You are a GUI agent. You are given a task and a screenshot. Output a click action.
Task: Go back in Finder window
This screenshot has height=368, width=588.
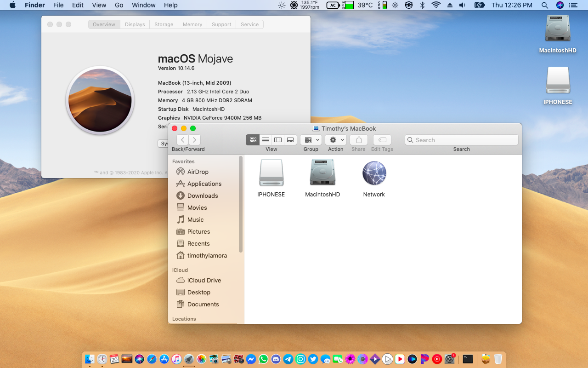coord(183,140)
